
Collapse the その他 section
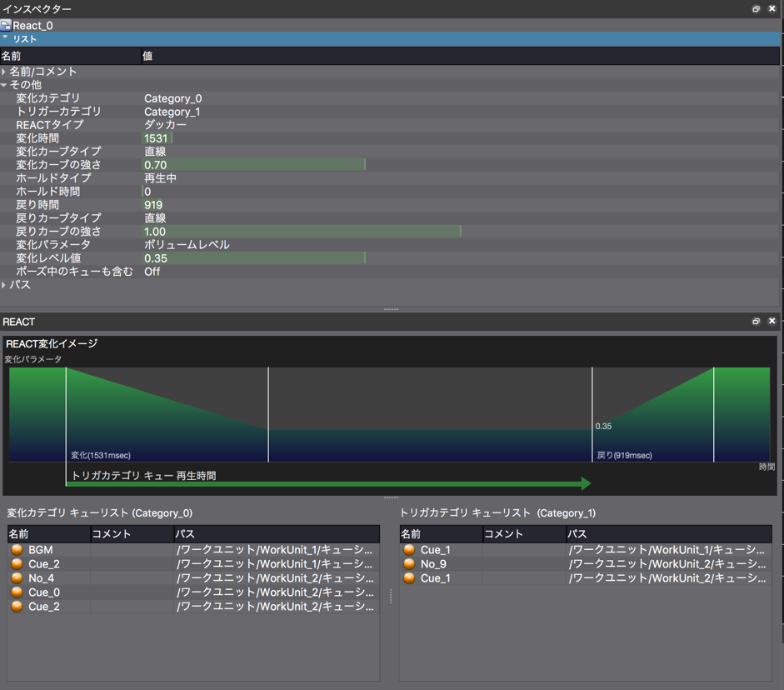pyautogui.click(x=4, y=85)
